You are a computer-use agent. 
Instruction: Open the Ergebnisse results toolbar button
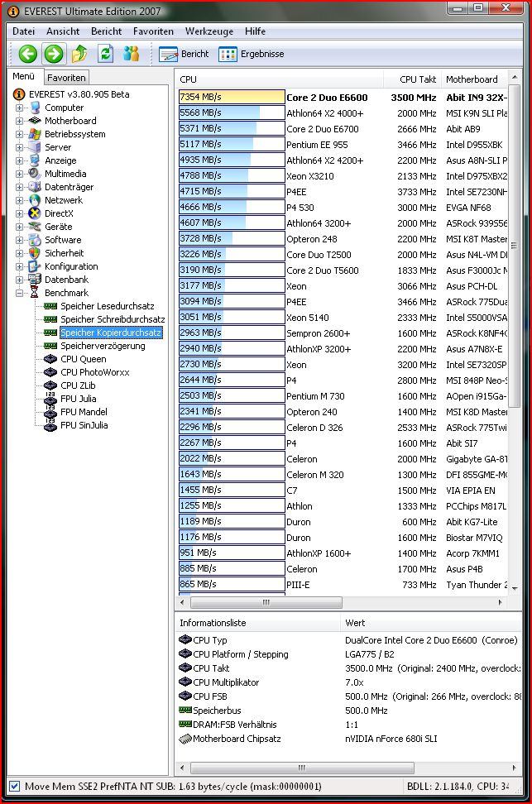tap(252, 54)
